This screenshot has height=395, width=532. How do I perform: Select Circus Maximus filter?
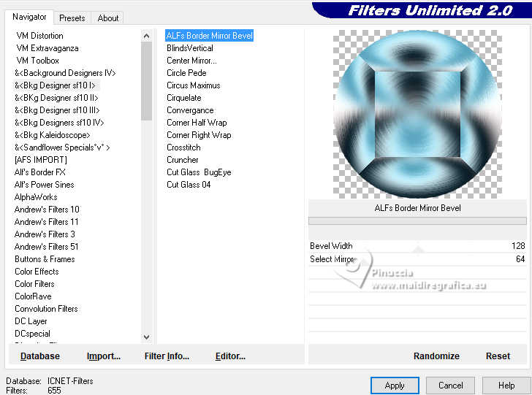[x=194, y=85]
